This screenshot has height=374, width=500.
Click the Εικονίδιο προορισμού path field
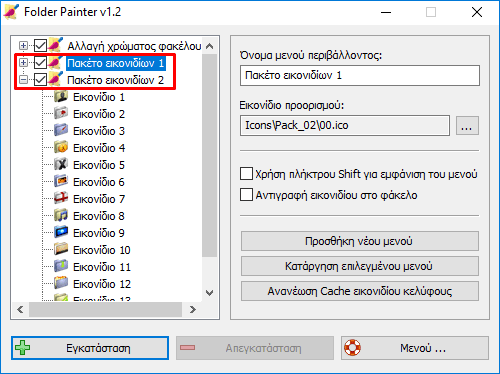[345, 126]
